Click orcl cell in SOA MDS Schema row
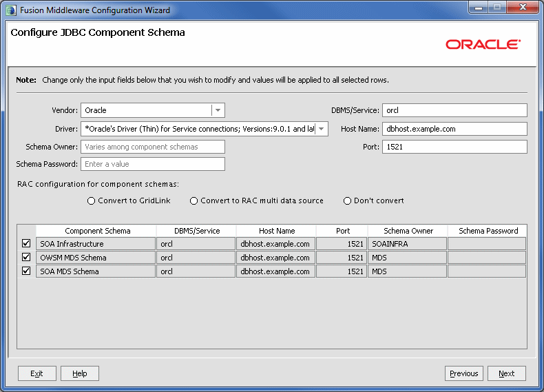Image resolution: width=544 pixels, height=392 pixels. pos(196,271)
